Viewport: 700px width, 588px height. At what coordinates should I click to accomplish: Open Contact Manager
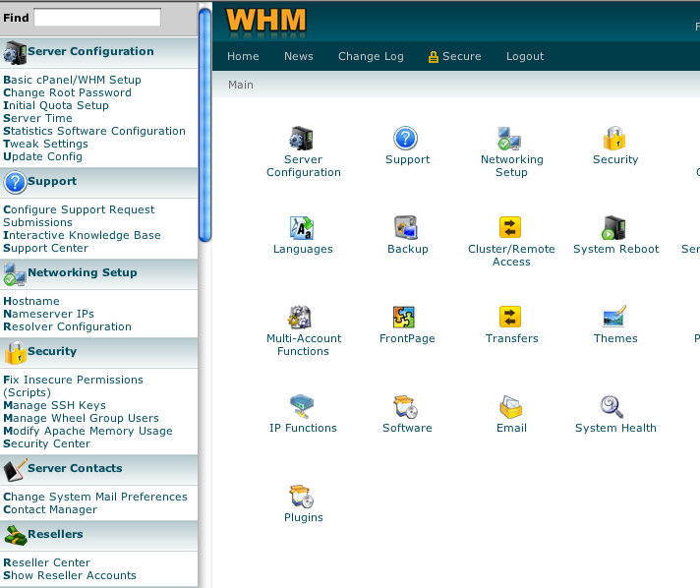[50, 510]
